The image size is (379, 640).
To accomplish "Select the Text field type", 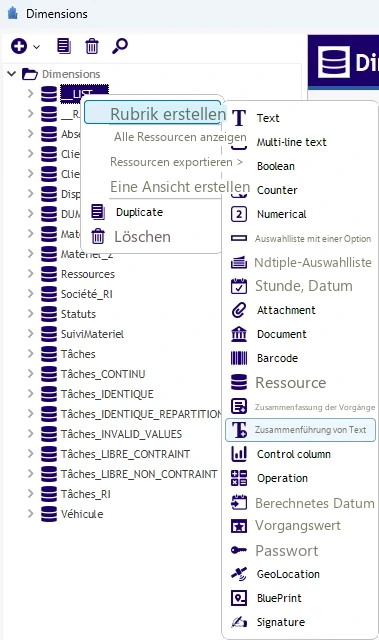I will 268,118.
